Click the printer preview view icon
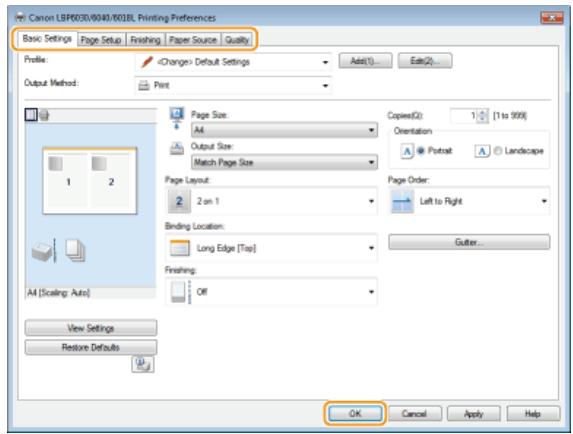 click(x=44, y=115)
